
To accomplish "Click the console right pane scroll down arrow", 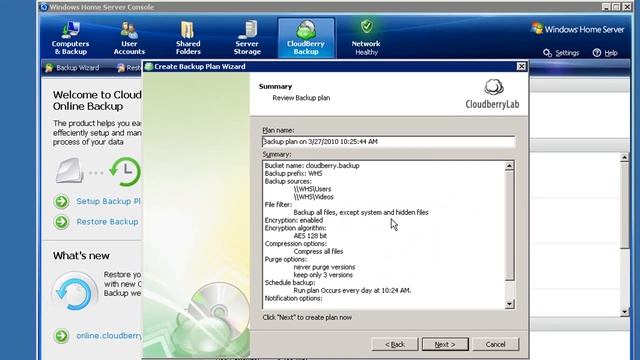I will tap(624, 312).
